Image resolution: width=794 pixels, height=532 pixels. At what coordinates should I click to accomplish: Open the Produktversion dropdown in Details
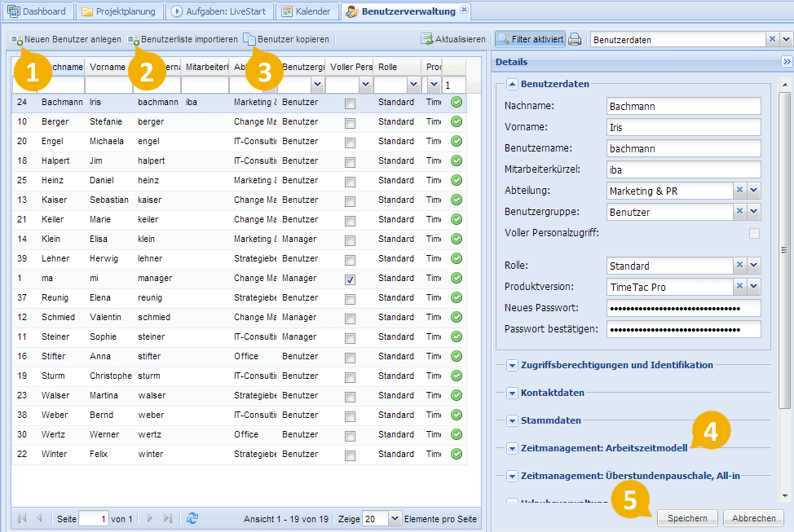point(754,287)
